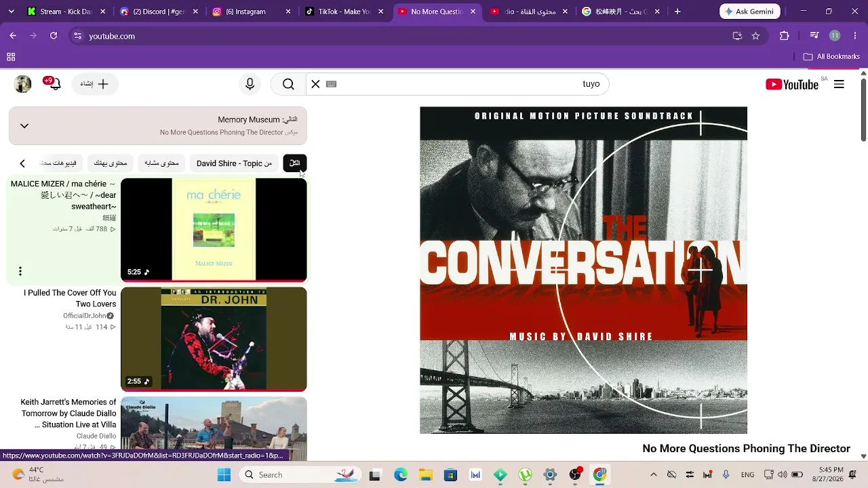
Task: Open browser extensions puzzle icon
Action: pos(785,36)
